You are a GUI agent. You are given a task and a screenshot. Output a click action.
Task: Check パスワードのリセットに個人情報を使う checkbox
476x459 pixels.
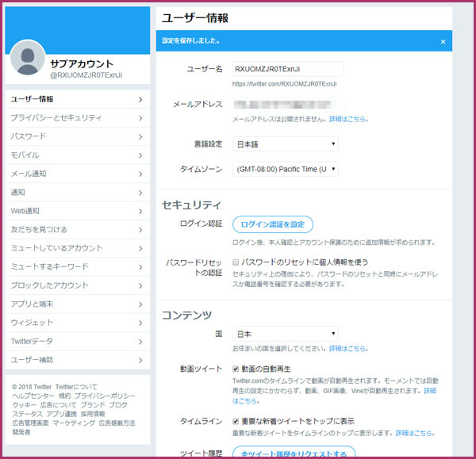[x=236, y=262]
